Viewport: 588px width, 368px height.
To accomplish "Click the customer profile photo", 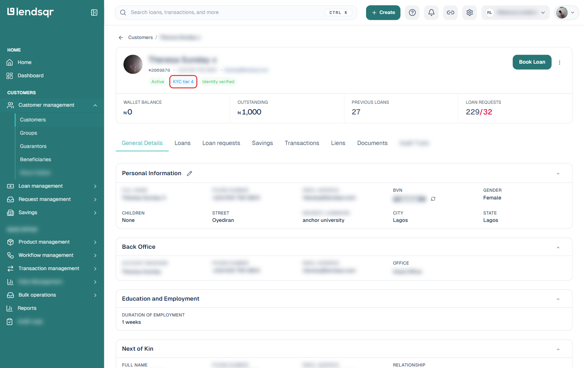I will click(133, 64).
